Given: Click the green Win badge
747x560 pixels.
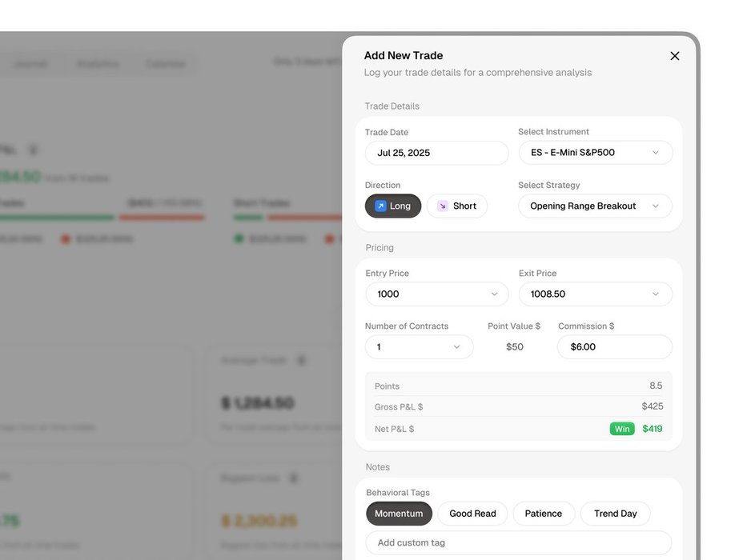Looking at the screenshot, I should pos(622,429).
